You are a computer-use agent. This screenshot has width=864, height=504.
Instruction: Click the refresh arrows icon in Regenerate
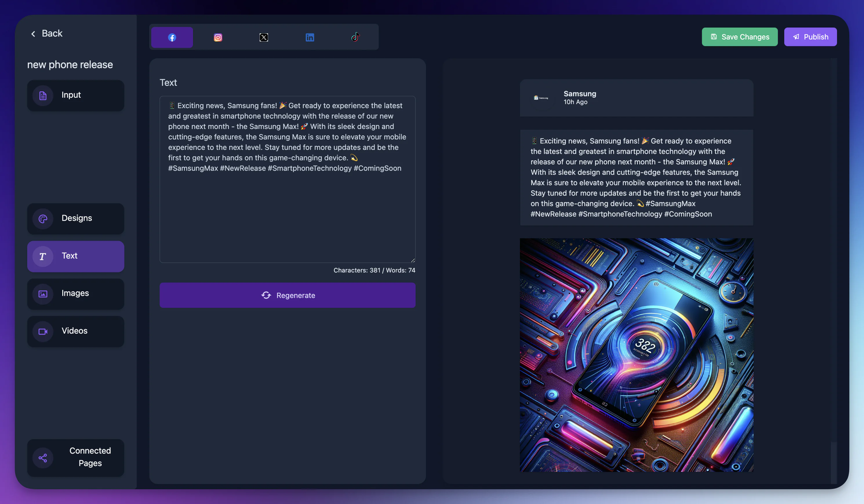coord(266,295)
